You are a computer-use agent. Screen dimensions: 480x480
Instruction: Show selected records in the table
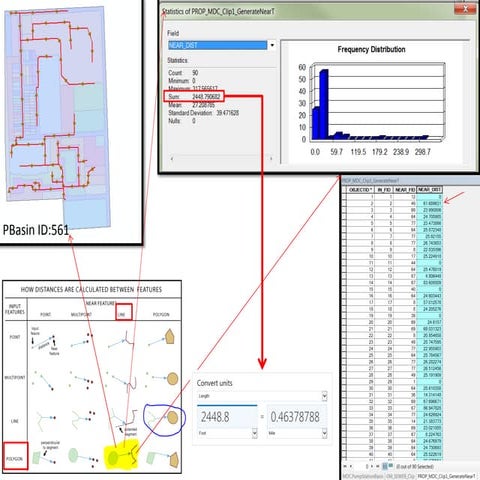click(x=391, y=465)
